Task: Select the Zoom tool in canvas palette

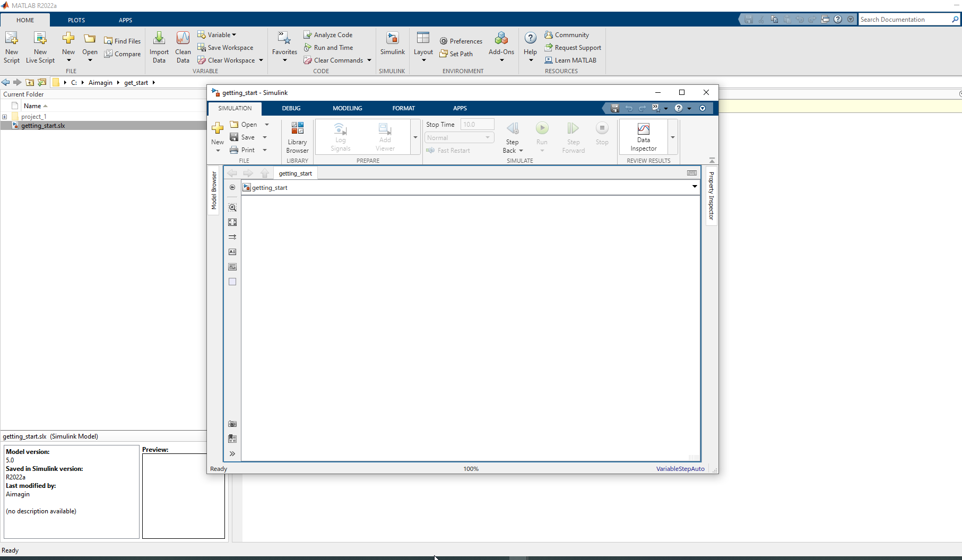Action: [232, 207]
